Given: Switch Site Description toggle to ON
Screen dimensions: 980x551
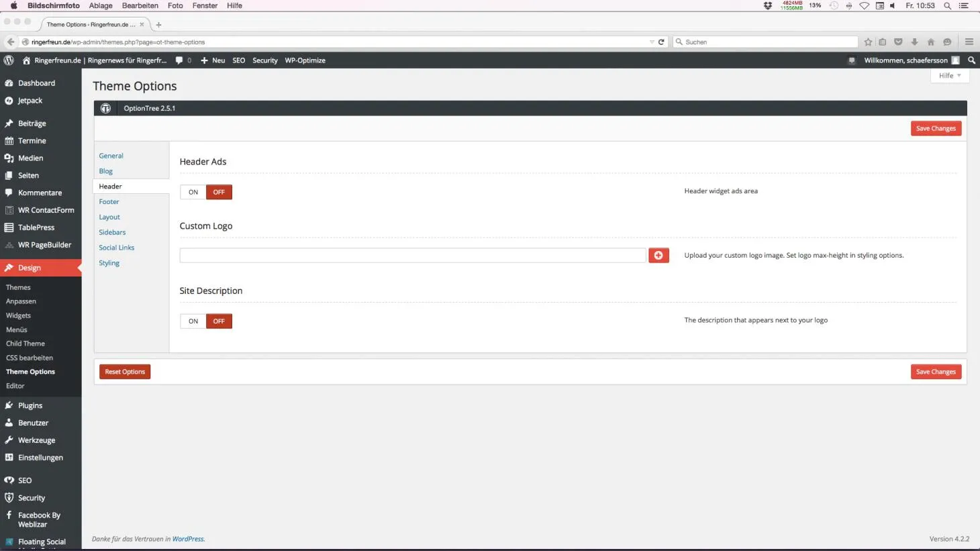Looking at the screenshot, I should point(193,321).
